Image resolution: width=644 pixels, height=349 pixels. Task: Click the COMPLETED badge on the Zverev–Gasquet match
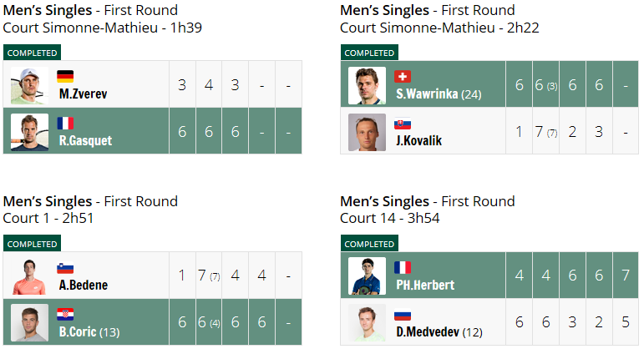pos(32,53)
